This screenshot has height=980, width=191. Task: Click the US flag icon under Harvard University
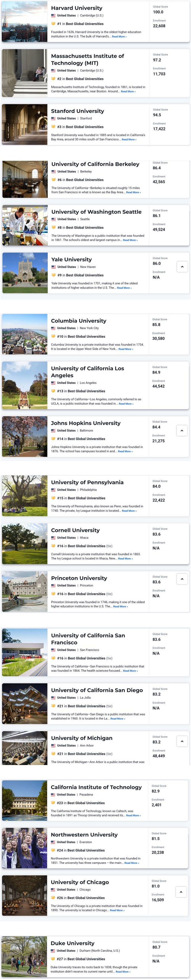(53, 16)
